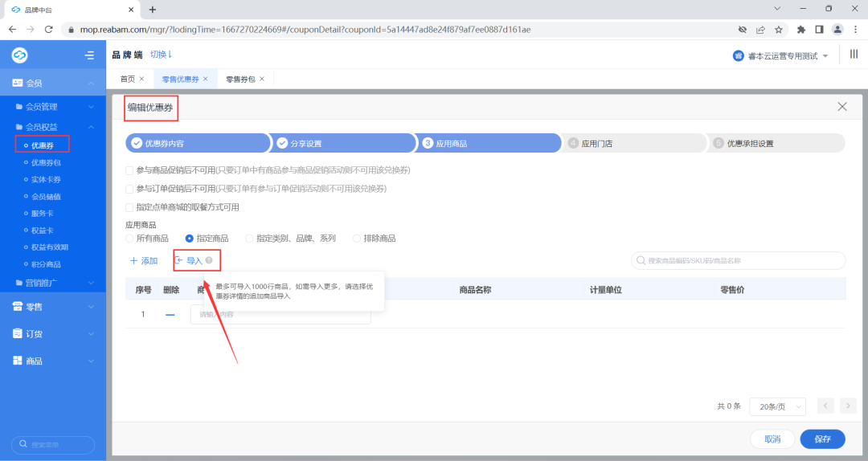Click the import help question icon
The width and height of the screenshot is (868, 461).
tap(209, 260)
